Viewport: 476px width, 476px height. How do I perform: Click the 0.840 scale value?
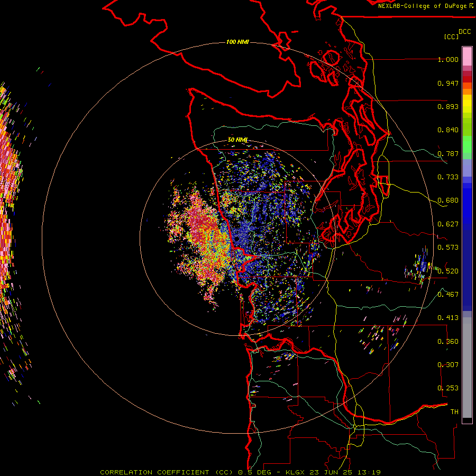click(x=448, y=130)
